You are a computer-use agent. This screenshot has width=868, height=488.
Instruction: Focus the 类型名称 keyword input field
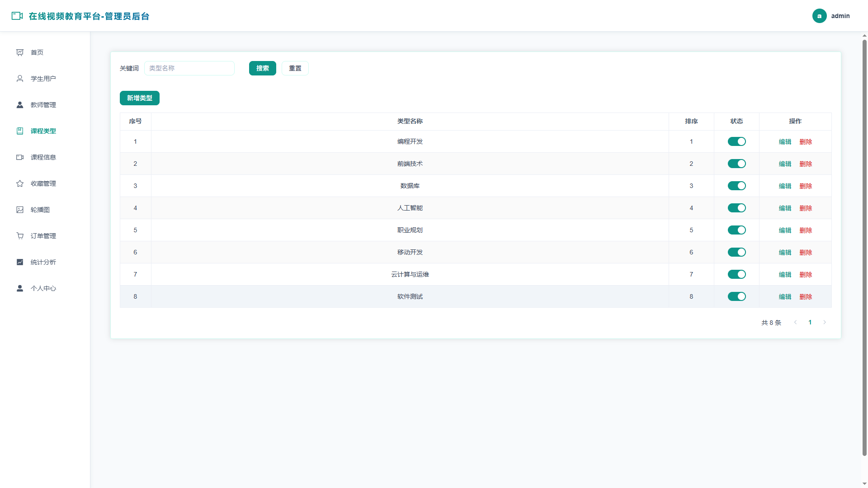(x=189, y=68)
